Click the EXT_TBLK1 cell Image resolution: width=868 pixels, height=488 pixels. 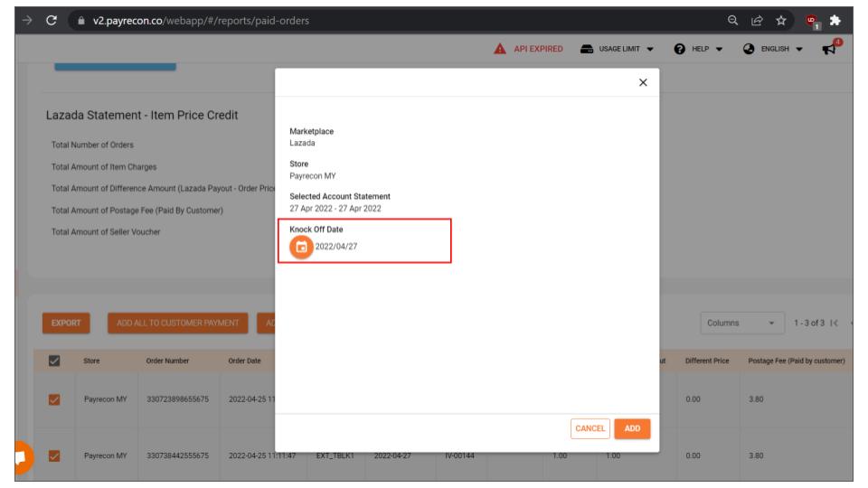pos(335,455)
